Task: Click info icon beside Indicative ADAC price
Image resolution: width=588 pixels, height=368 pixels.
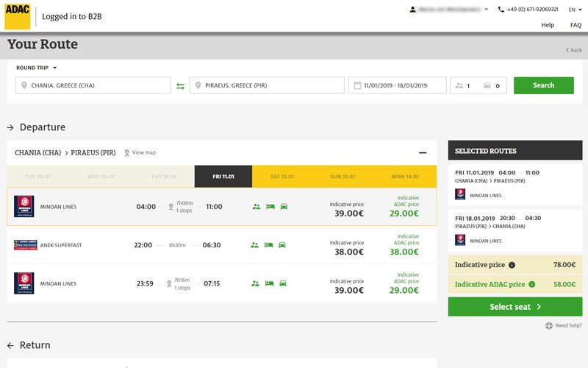Action: 531,284
